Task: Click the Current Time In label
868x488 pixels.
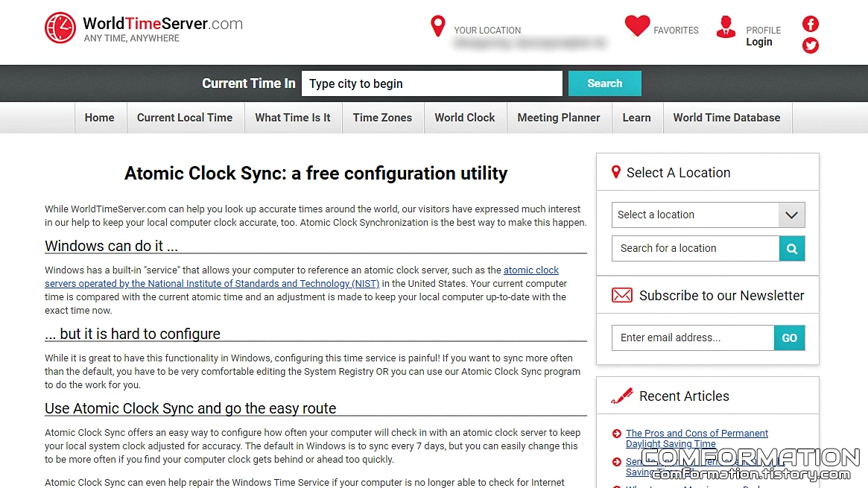Action: (249, 83)
